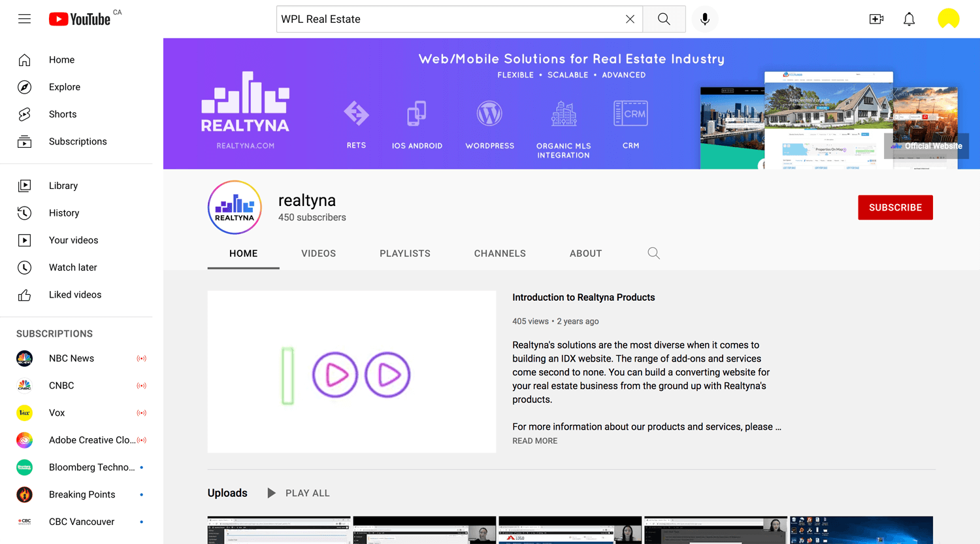Switch to the CHANNELS tab

click(x=500, y=254)
